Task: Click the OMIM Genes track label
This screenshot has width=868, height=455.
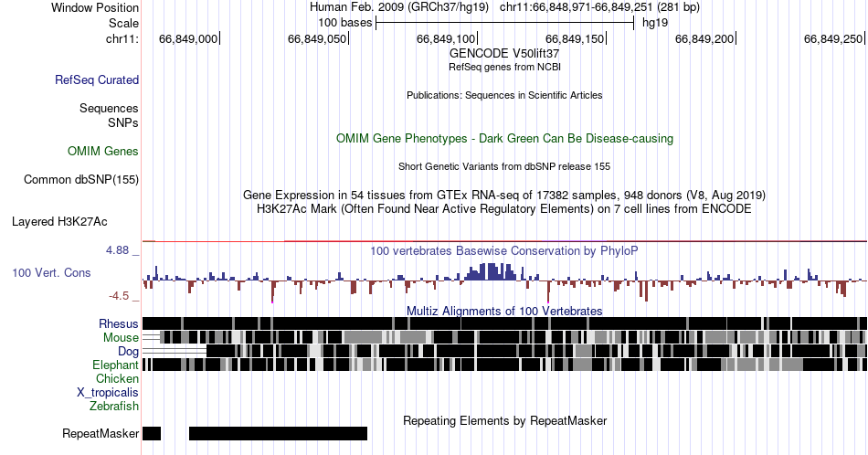Action: [x=103, y=151]
